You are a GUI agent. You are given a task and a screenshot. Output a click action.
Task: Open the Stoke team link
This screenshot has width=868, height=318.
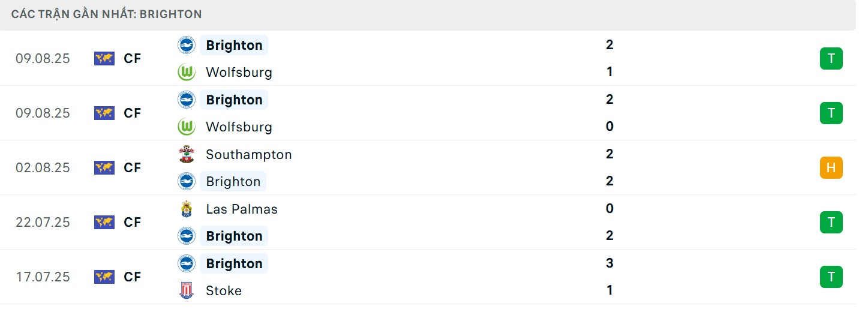223,290
